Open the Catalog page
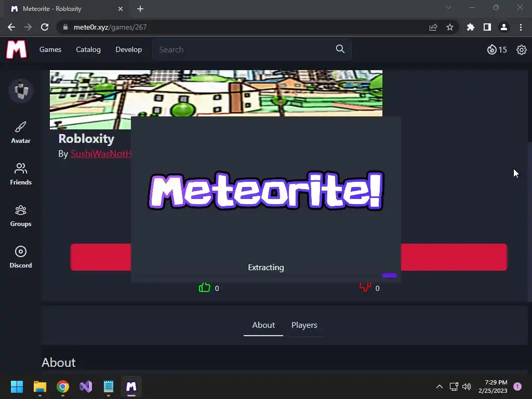This screenshot has width=532, height=399. pos(88,49)
